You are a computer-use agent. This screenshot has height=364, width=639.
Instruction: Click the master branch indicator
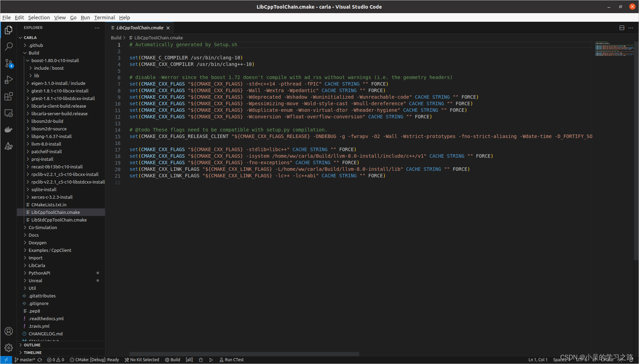25,360
